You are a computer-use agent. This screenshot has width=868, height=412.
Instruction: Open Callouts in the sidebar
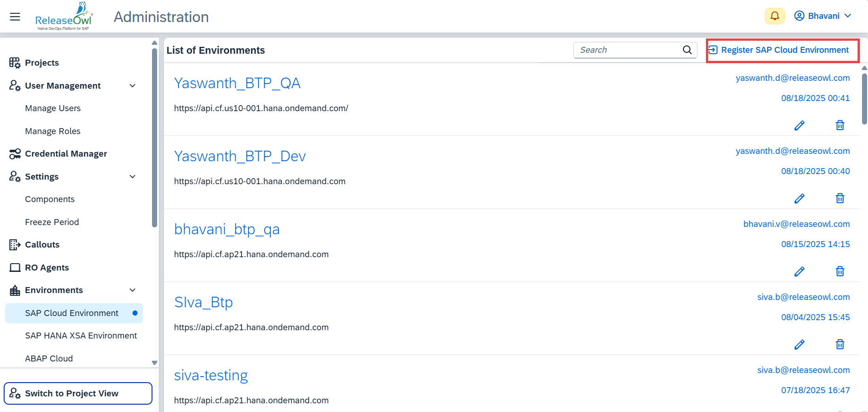tap(42, 245)
